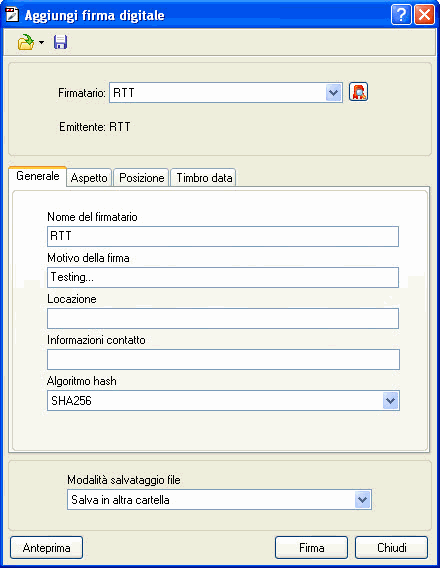Click the Nome del firmatario field
Screen dimensions: 440x568
[x=223, y=237]
